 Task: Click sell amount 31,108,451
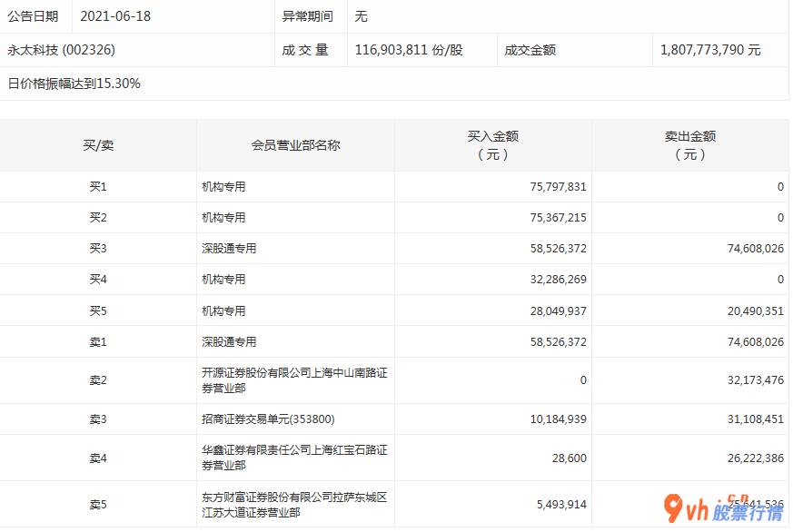pyautogui.click(x=756, y=419)
